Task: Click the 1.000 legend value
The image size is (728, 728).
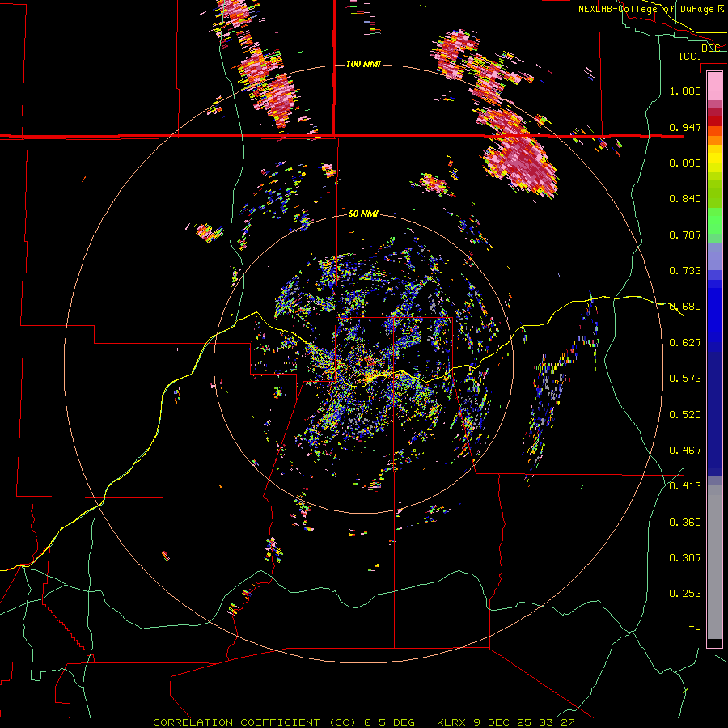Action: (x=685, y=91)
